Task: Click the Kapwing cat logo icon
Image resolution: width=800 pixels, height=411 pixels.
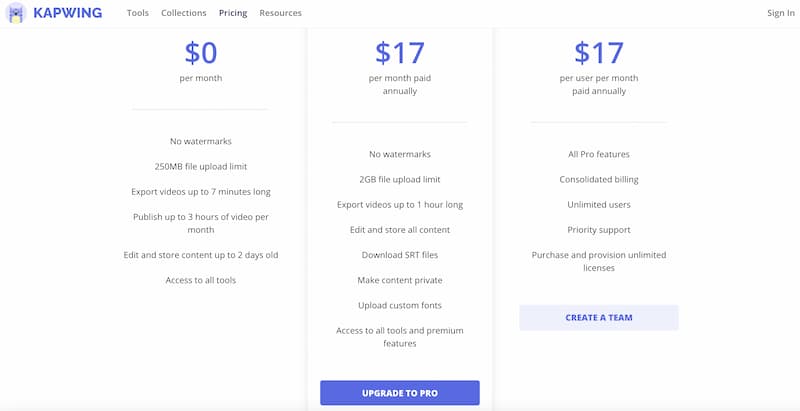Action: click(16, 14)
